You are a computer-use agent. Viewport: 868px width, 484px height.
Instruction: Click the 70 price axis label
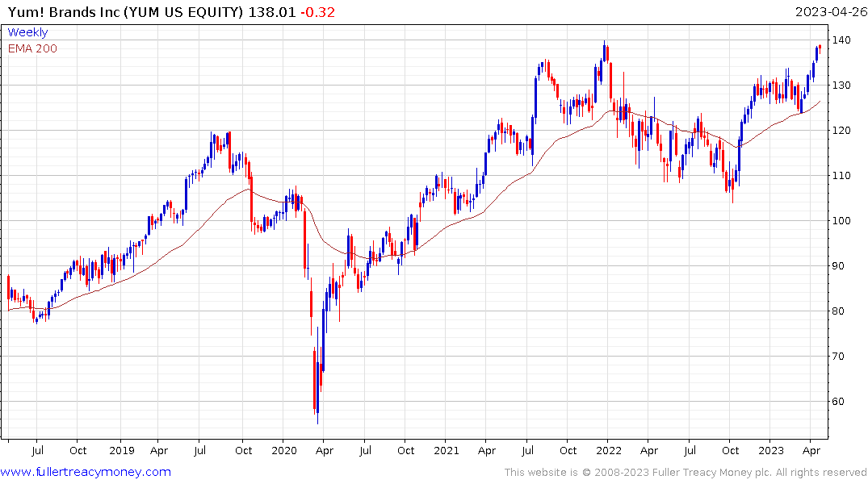coord(838,357)
